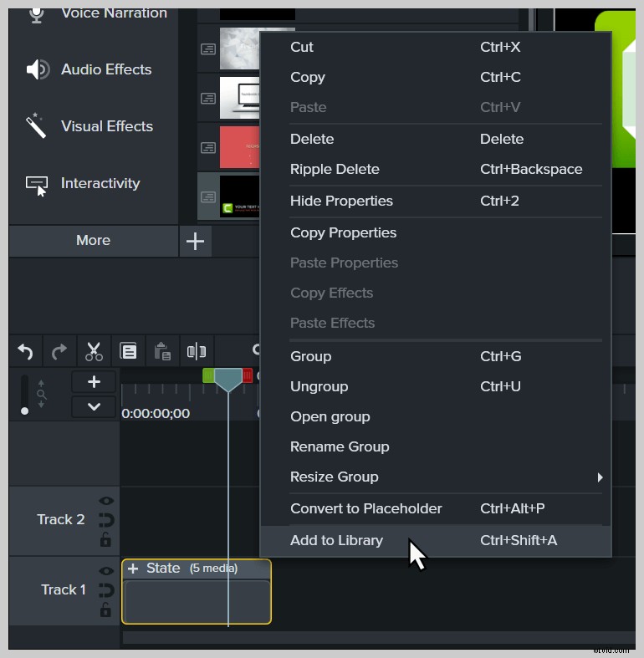Select Hide Properties menu item
This screenshot has width=644, height=658.
[x=436, y=201]
